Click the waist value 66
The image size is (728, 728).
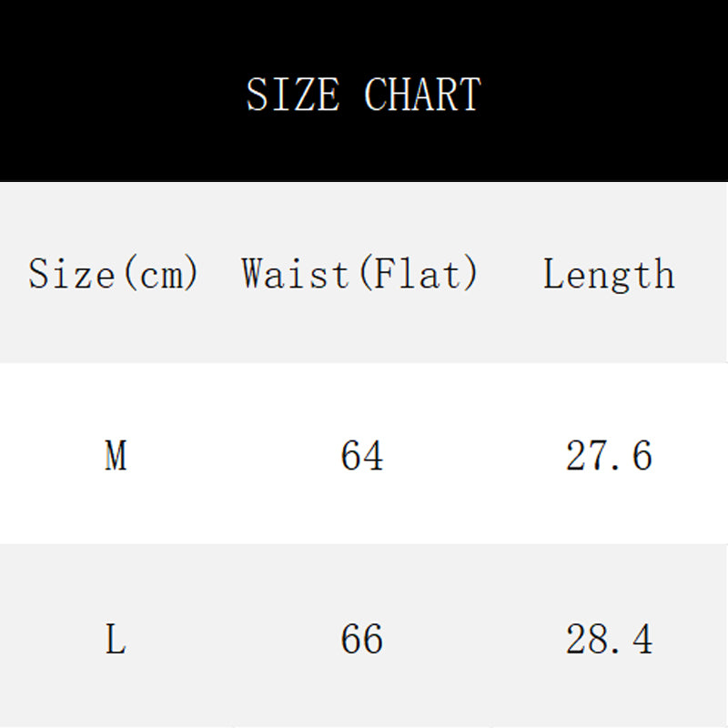362,640
